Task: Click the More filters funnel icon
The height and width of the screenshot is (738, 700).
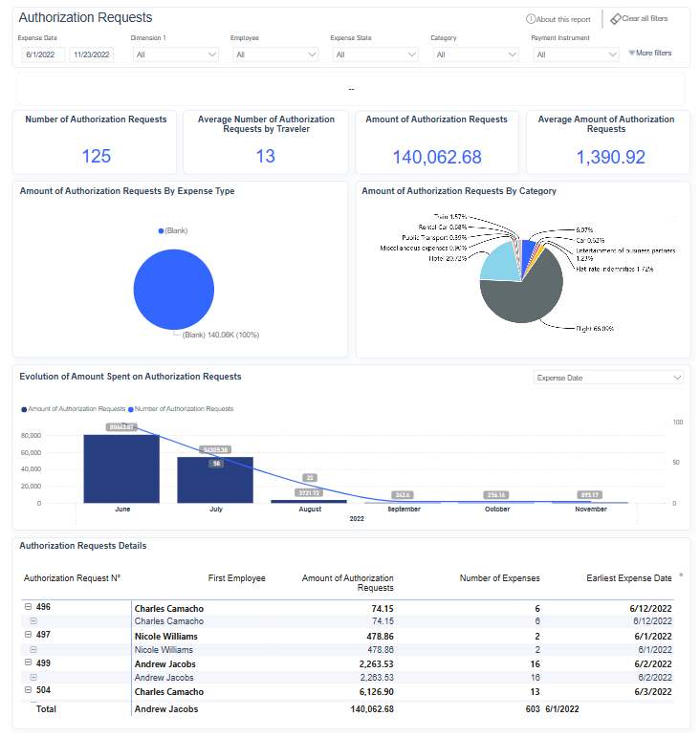Action: (x=632, y=54)
